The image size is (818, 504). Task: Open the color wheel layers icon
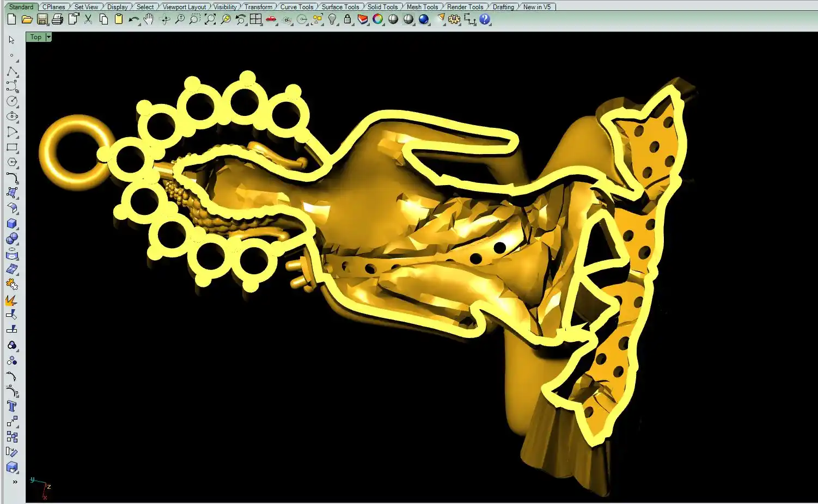[x=378, y=20]
